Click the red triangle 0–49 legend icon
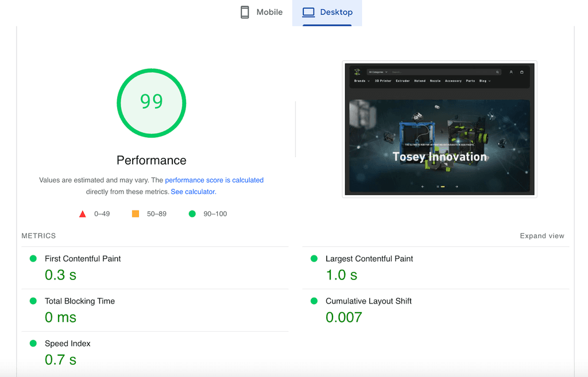 [x=83, y=214]
